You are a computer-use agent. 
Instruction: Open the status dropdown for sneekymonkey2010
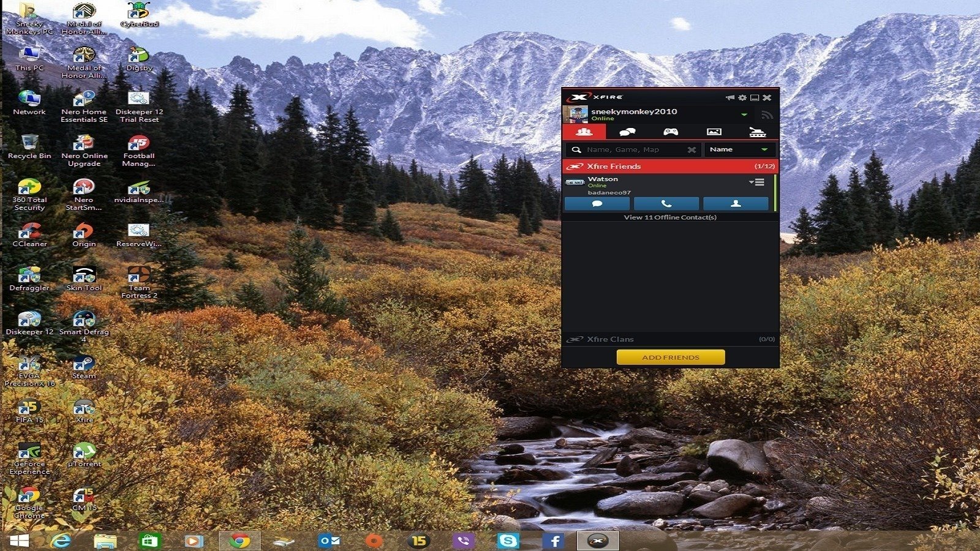(x=745, y=114)
